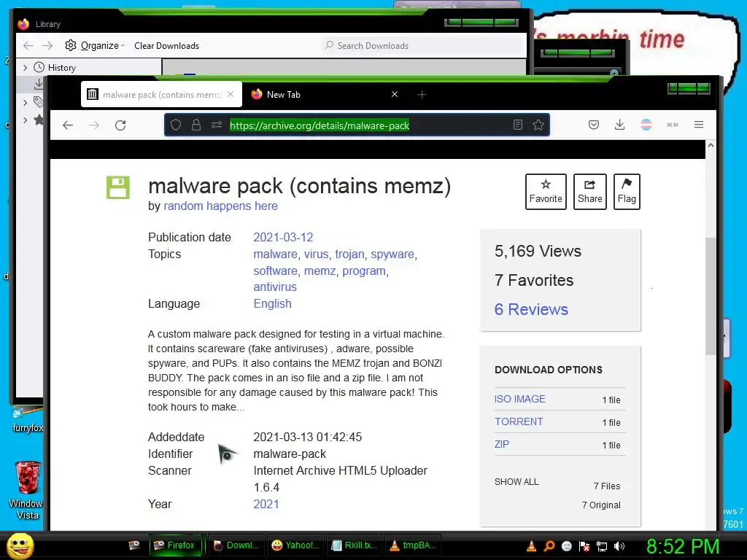Go back in the browser window
747x560 pixels.
[x=68, y=125]
